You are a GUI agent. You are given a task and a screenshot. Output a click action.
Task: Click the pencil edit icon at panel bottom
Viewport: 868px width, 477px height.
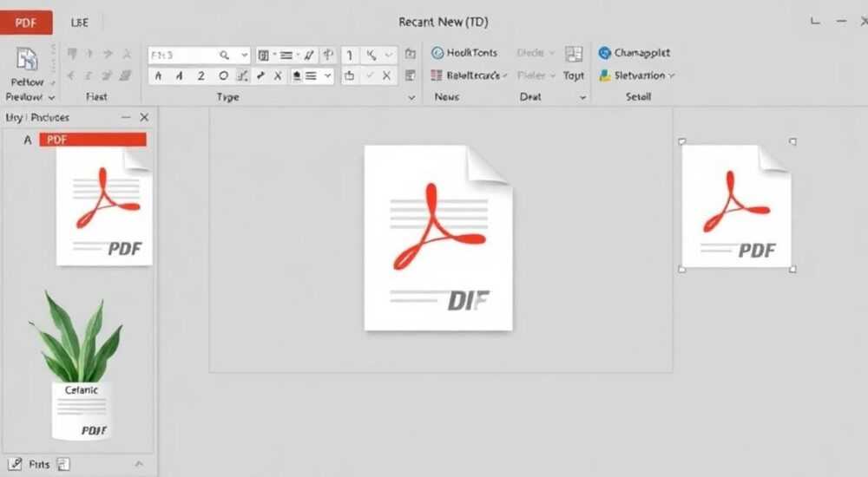click(x=15, y=464)
